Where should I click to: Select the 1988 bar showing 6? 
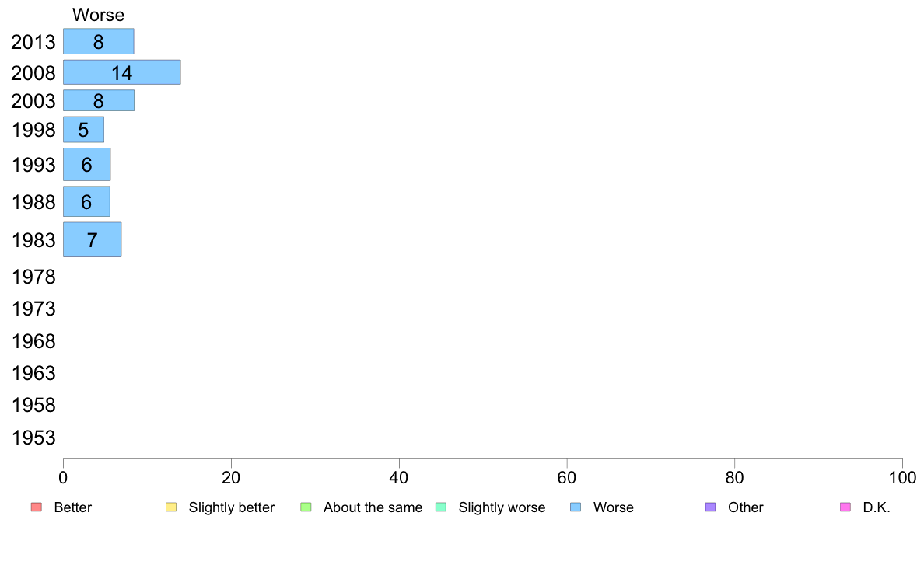point(86,201)
